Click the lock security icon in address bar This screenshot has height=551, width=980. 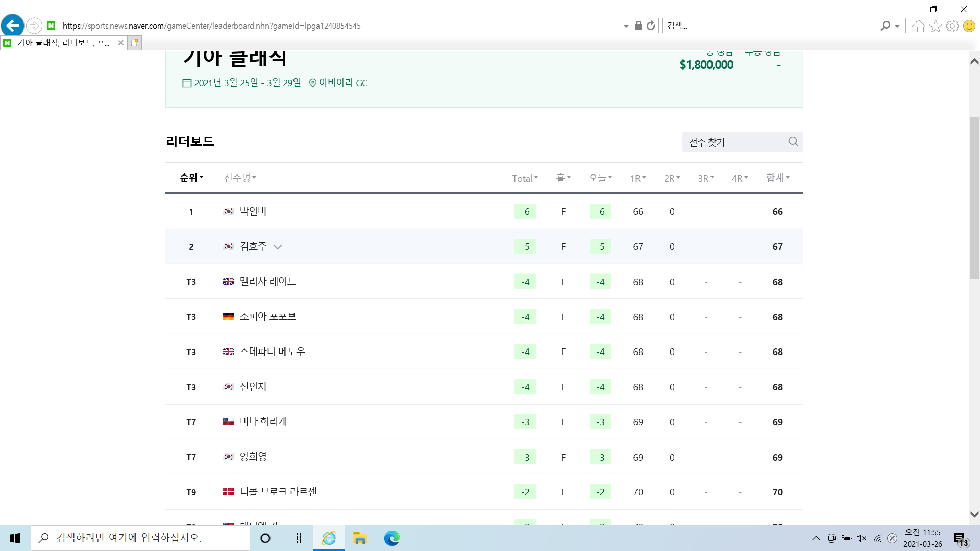pyautogui.click(x=638, y=26)
